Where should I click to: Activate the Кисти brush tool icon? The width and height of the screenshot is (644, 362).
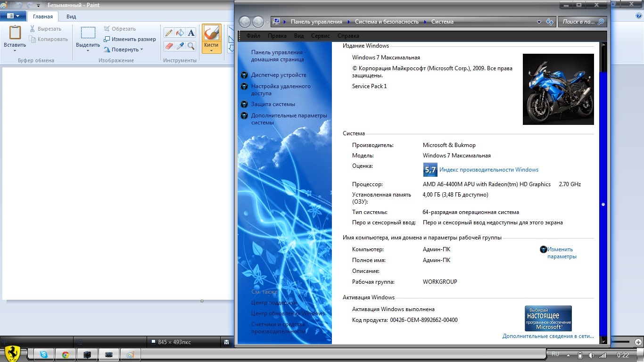211,33
